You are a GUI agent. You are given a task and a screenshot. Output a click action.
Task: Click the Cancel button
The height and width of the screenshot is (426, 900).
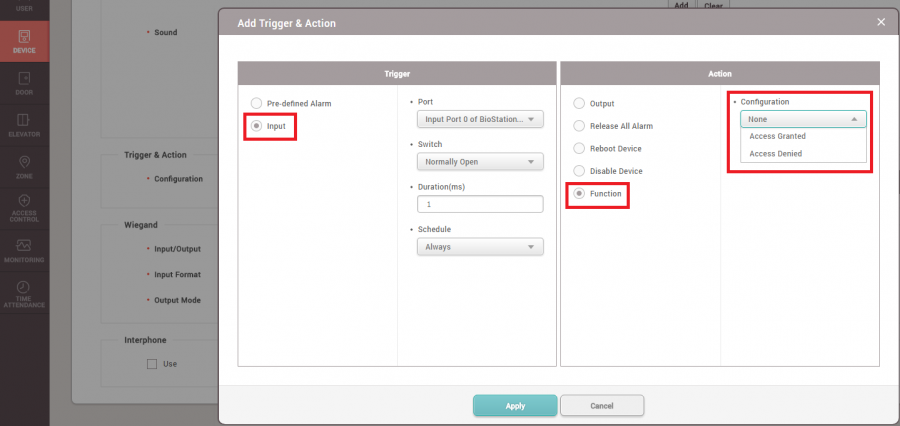601,405
